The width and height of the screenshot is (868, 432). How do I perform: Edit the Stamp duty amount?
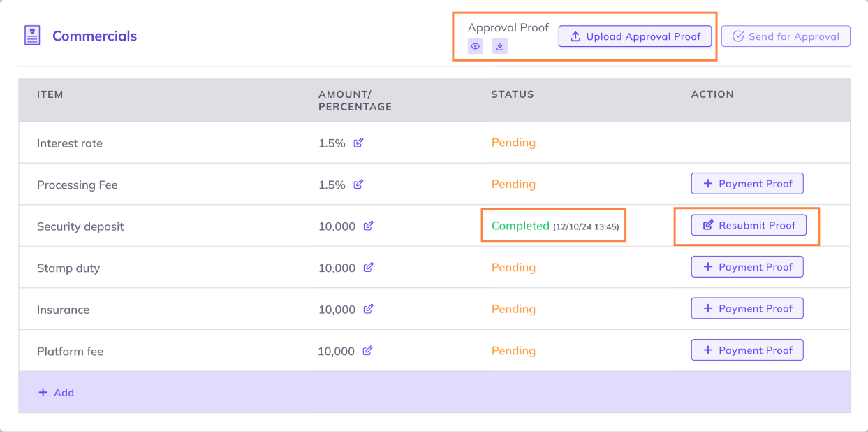click(x=368, y=268)
